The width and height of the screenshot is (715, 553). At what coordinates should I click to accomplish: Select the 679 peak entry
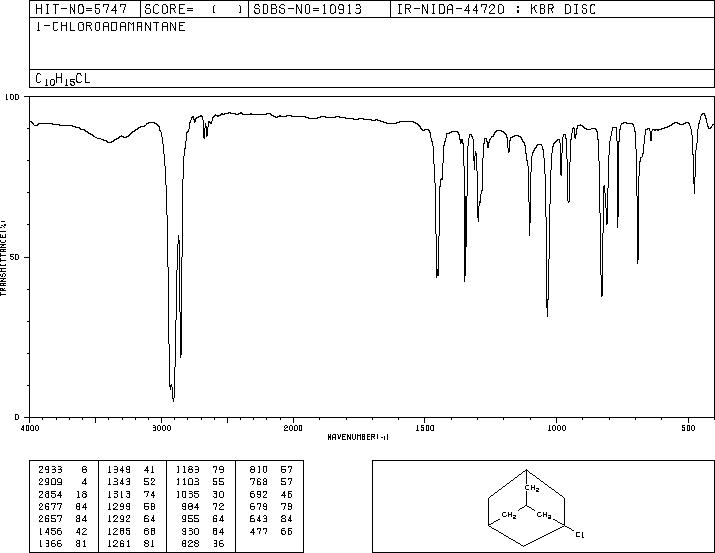coord(271,506)
